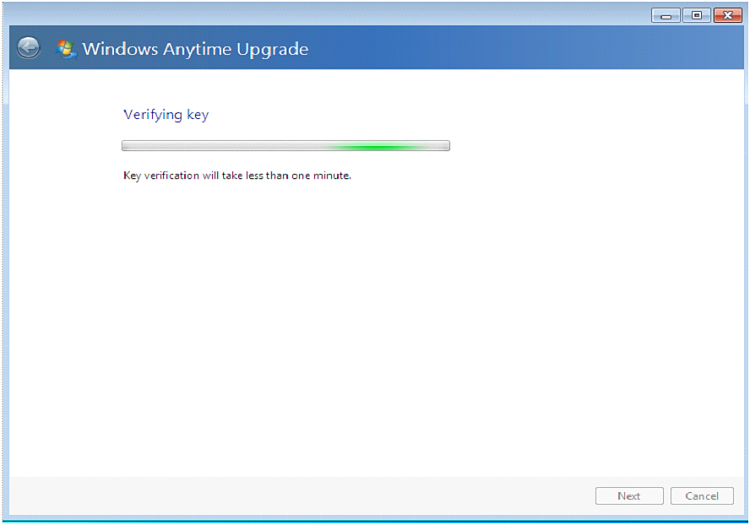Image resolution: width=750 pixels, height=525 pixels.
Task: Minimize the Windows Anytime Upgrade window
Action: pos(666,16)
